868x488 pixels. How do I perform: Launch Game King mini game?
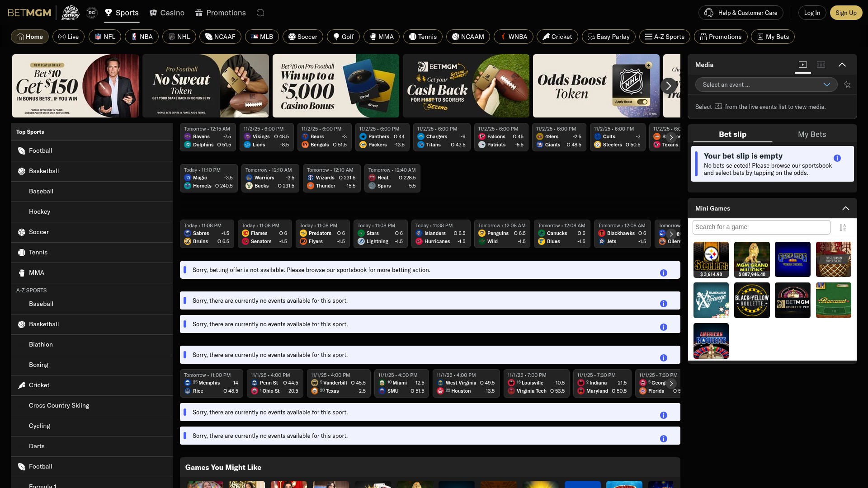[793, 259]
